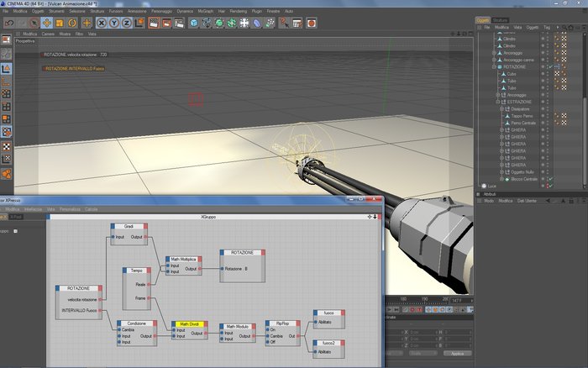Toggle the X axis lock
The image size is (588, 368).
102,23
